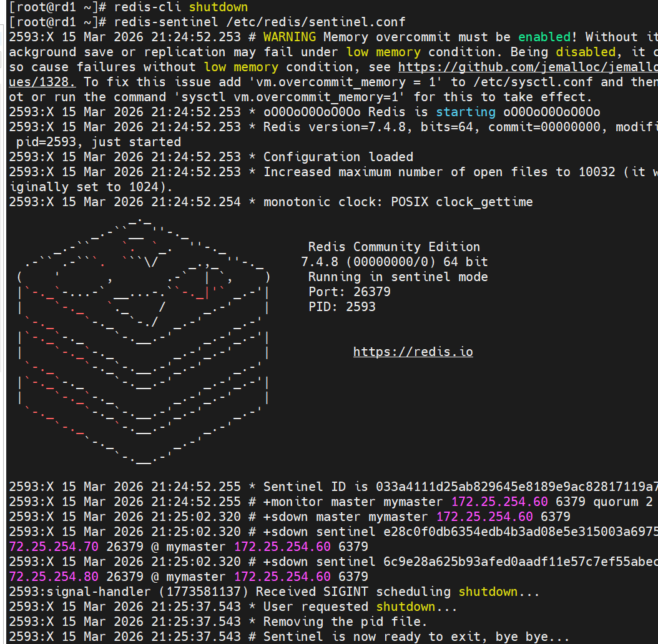Open the github.com/jemalloc link in warning
This screenshot has height=644, width=658.
pos(528,67)
